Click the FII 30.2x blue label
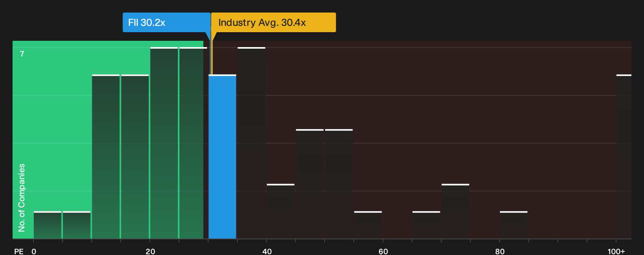The image size is (644, 255). [166, 22]
